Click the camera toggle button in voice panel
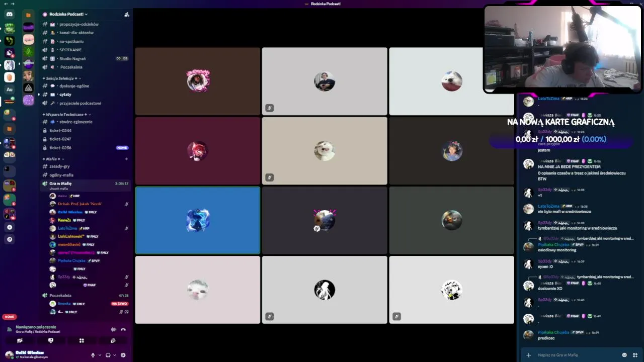Image resolution: width=644 pixels, height=362 pixels. point(20,340)
